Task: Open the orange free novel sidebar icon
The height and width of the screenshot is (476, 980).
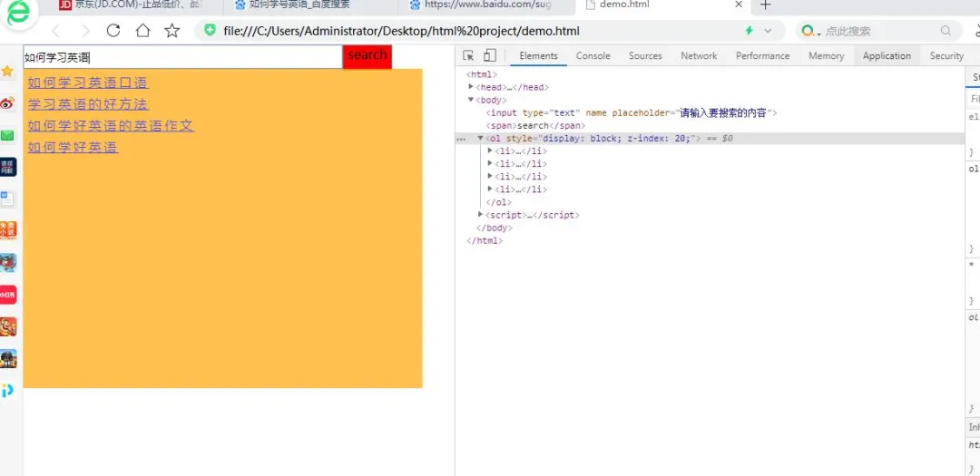Action: 7,230
